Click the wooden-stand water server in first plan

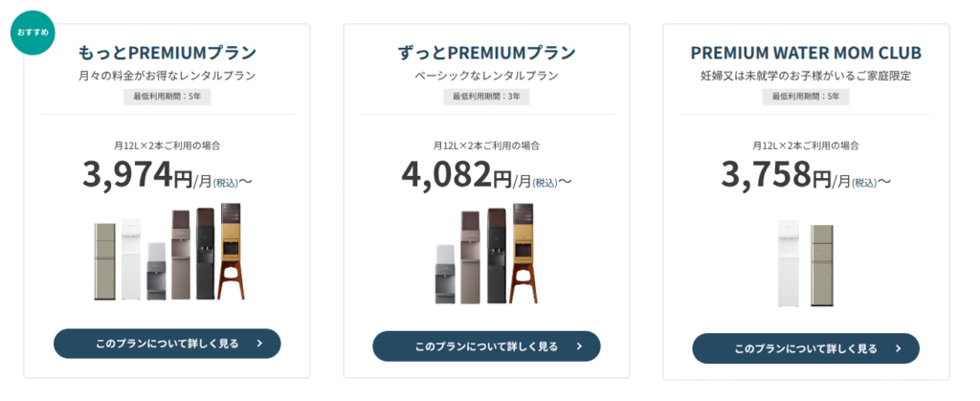tap(232, 251)
